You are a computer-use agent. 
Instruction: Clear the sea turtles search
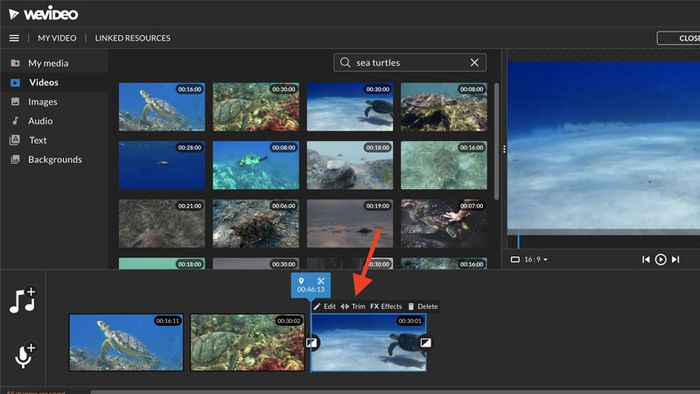(x=475, y=62)
